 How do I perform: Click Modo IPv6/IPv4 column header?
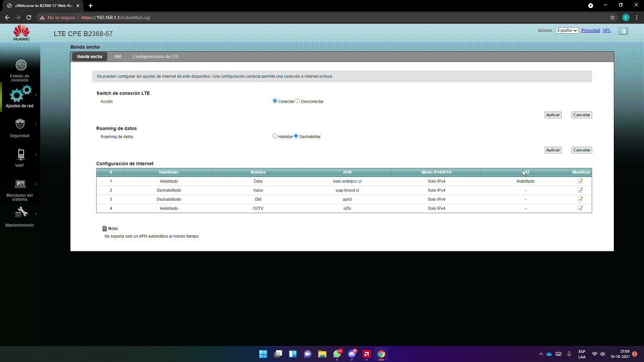[x=436, y=172]
